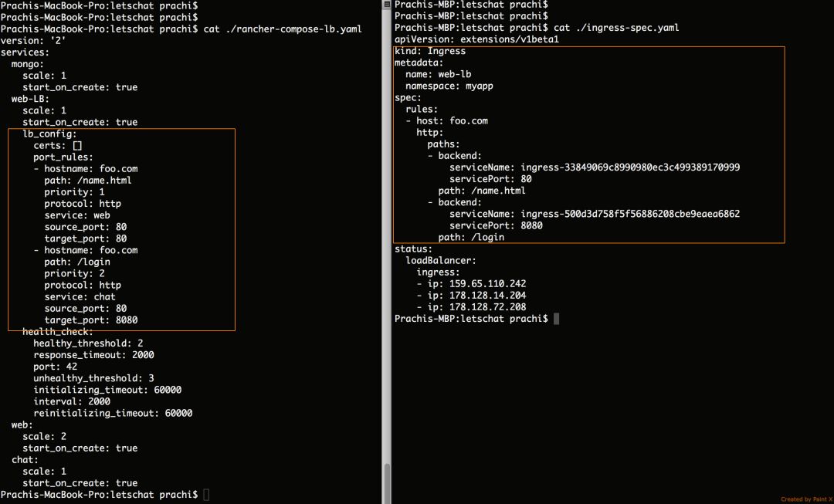Click the 'name: web-lb' line
The width and height of the screenshot is (834, 504).
click(439, 74)
